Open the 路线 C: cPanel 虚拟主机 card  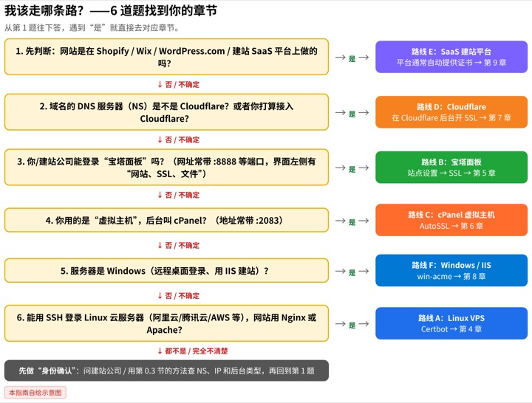(451, 220)
